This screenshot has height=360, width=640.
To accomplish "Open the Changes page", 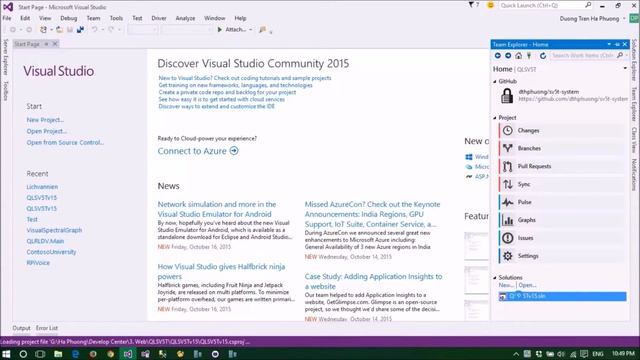I will (x=562, y=131).
